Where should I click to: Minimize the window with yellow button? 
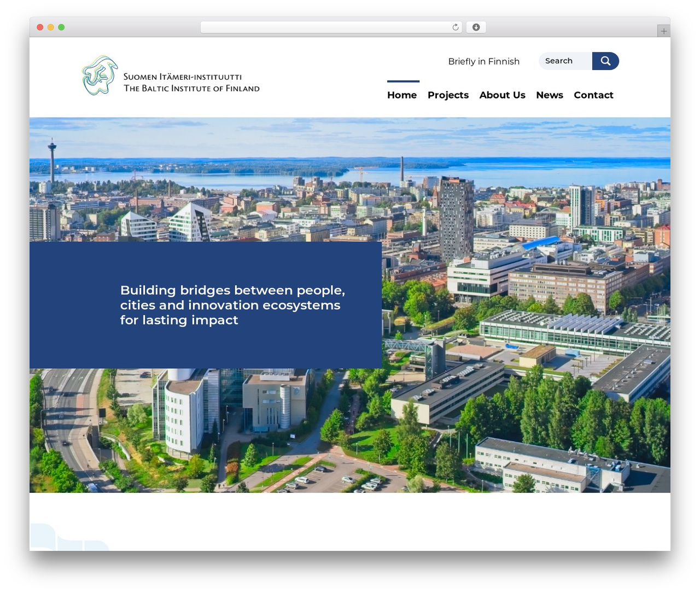(51, 27)
